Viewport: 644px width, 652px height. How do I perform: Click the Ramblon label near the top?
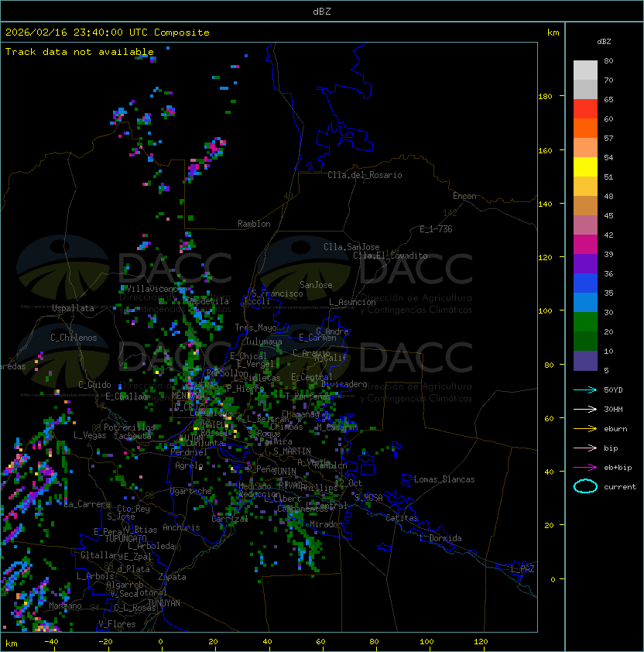(254, 224)
